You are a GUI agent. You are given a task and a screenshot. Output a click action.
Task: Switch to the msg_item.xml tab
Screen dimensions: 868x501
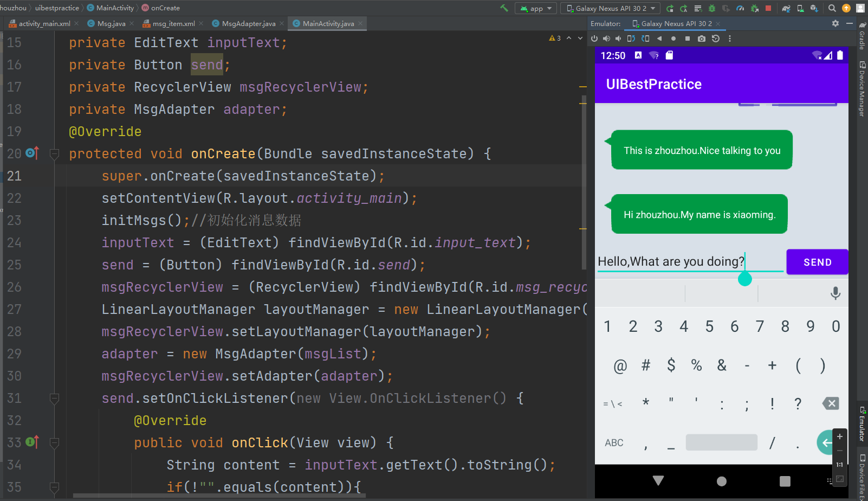(x=173, y=23)
